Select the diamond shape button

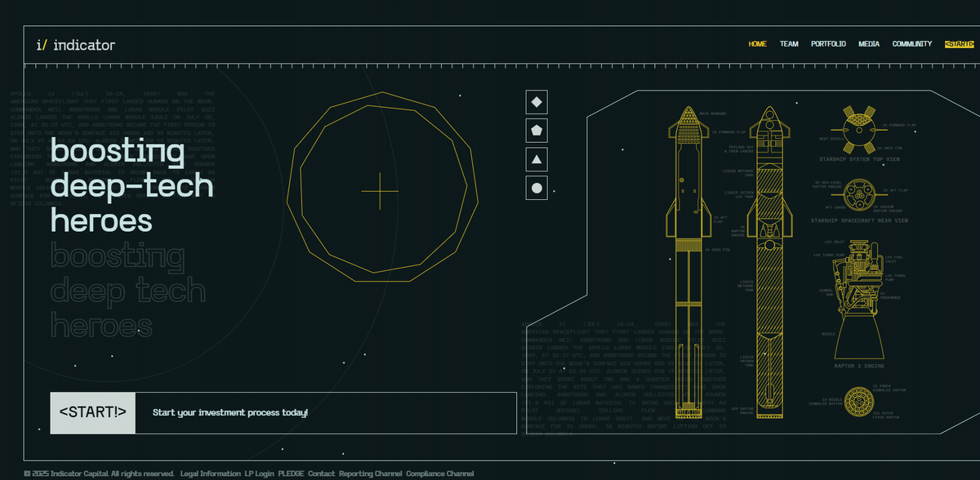[x=537, y=102]
